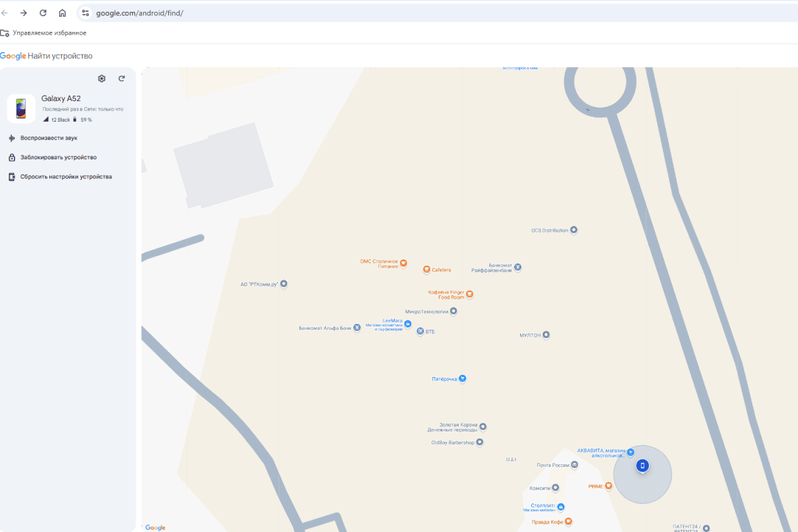Image resolution: width=798 pixels, height=532 pixels.
Task: Select the OldBoy Barbershop map pin
Action: pos(479,442)
